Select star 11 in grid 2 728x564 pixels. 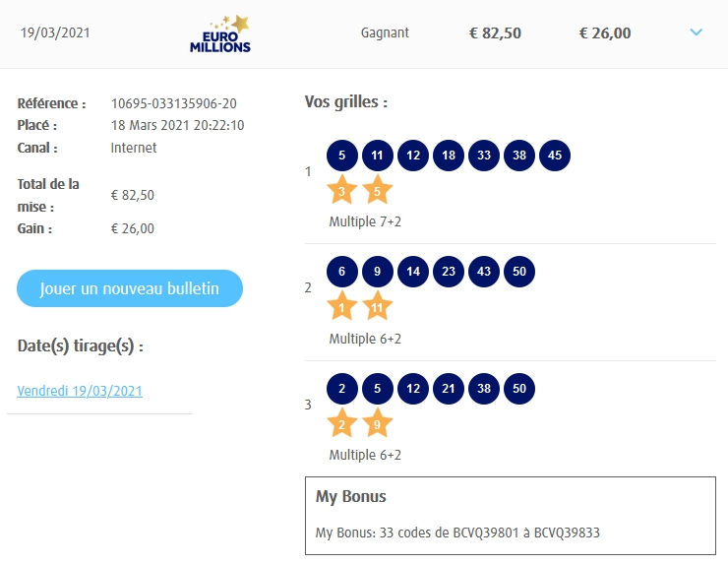[x=377, y=306]
